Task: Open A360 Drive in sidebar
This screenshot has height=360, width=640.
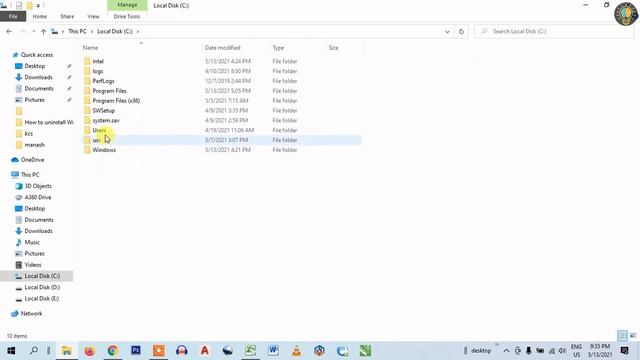Action: click(38, 197)
